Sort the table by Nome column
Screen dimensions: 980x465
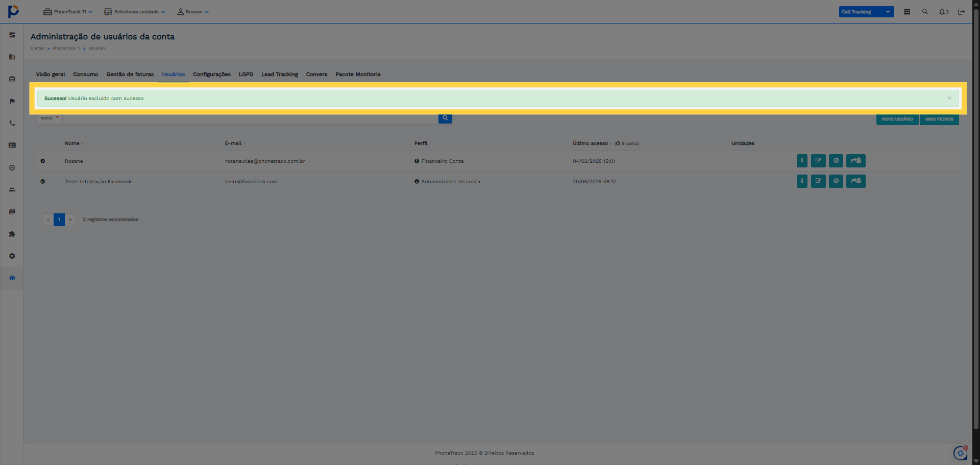coord(74,143)
